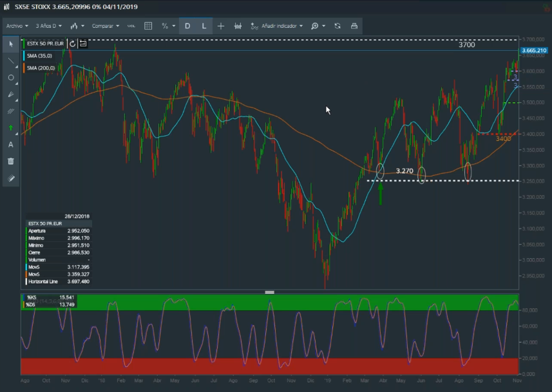Screen dimensions: 552x392
Task: Open the percent scale menu
Action: (x=167, y=26)
